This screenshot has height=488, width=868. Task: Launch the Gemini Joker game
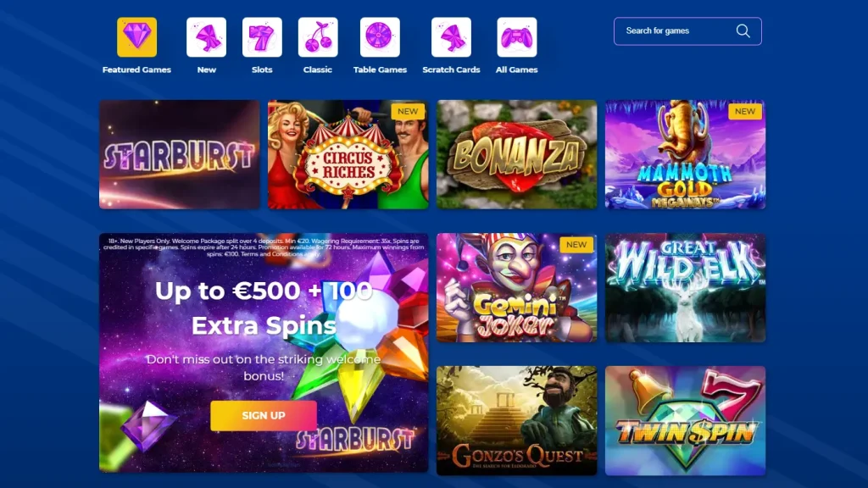coord(516,288)
